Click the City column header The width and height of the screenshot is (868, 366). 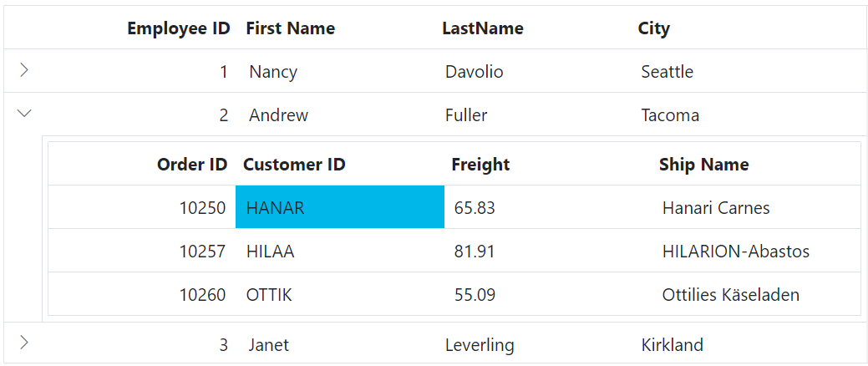click(654, 28)
